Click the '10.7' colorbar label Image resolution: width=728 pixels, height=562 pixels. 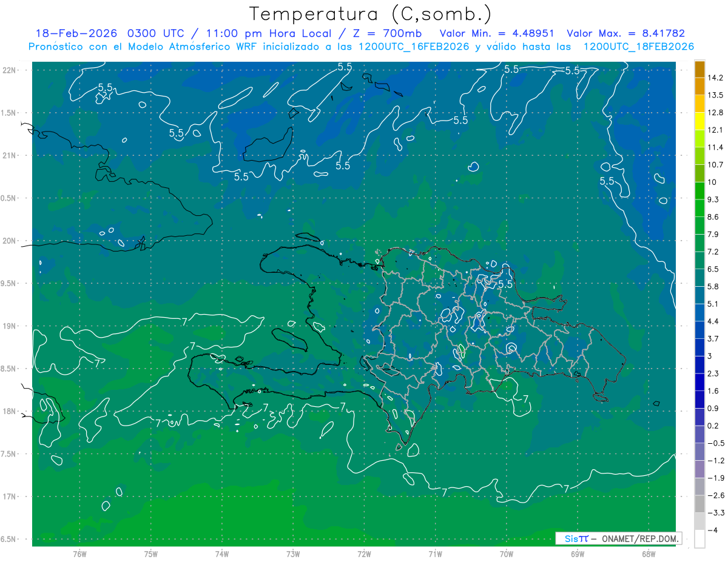715,165
